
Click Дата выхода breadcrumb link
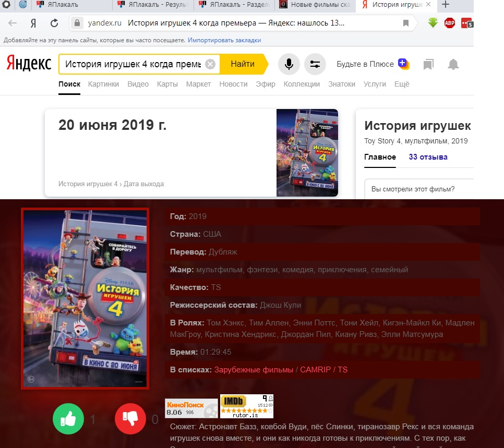(143, 184)
